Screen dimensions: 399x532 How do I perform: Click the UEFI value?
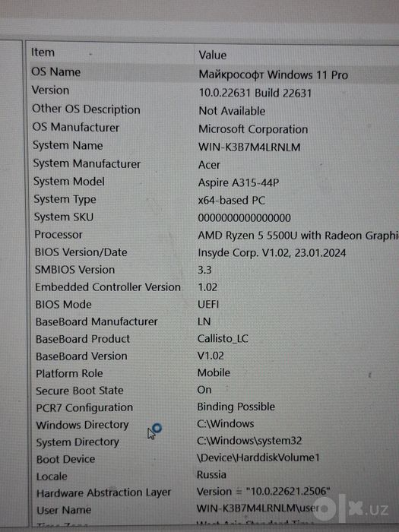(x=208, y=304)
